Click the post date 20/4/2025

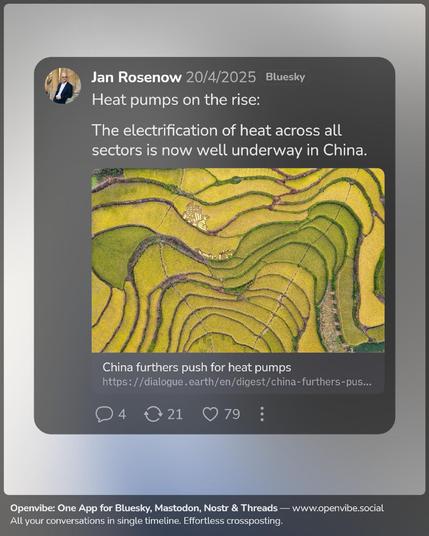[x=221, y=77]
